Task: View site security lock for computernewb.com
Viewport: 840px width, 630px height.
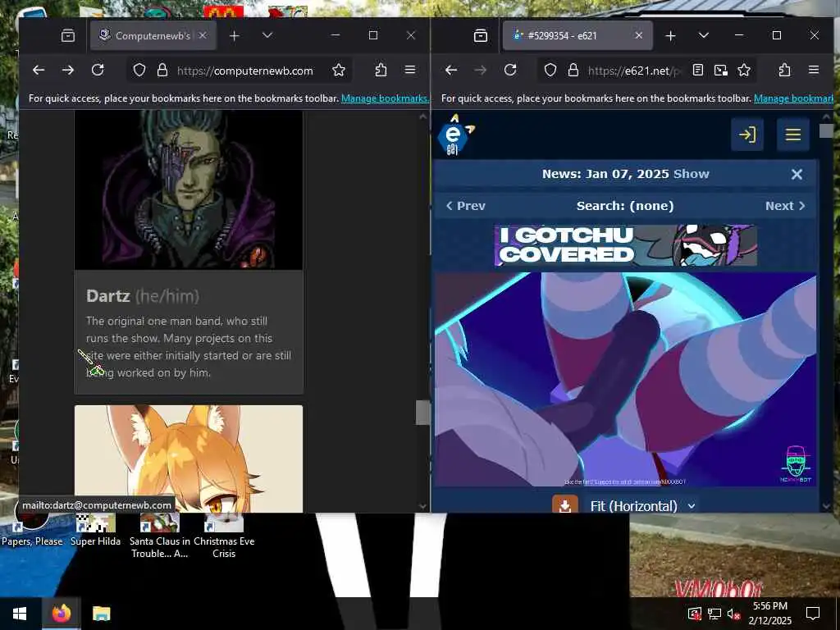Action: [162, 71]
